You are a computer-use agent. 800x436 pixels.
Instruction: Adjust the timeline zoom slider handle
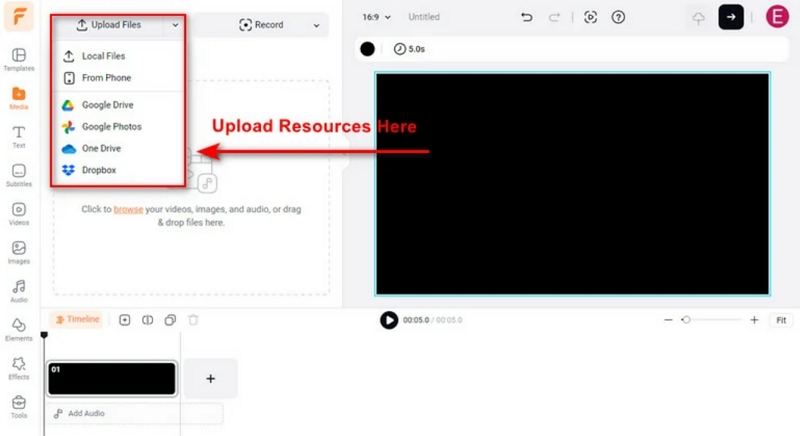(x=686, y=320)
